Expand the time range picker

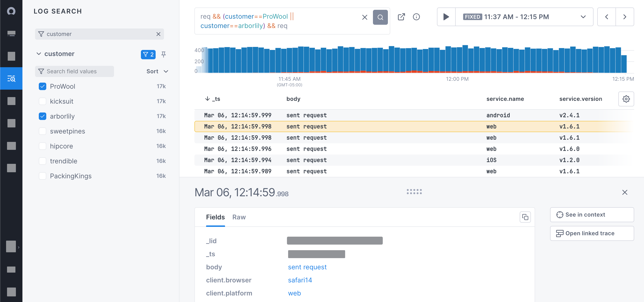tap(583, 17)
